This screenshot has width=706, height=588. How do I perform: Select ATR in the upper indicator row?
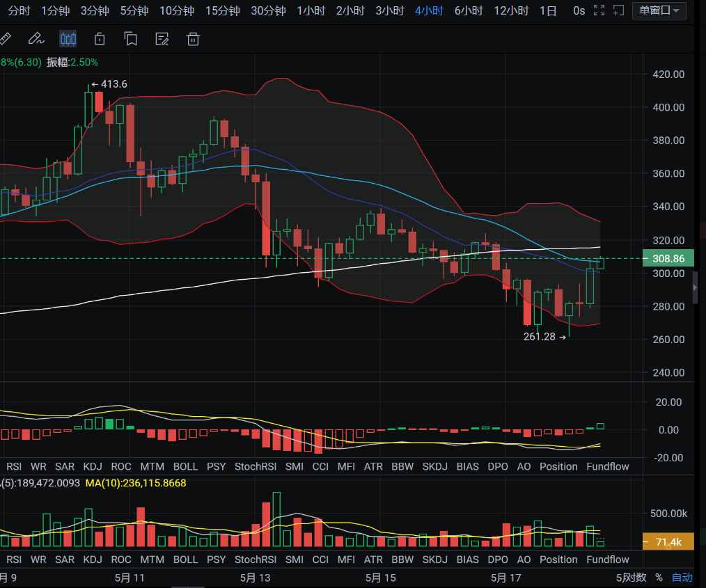373,466
